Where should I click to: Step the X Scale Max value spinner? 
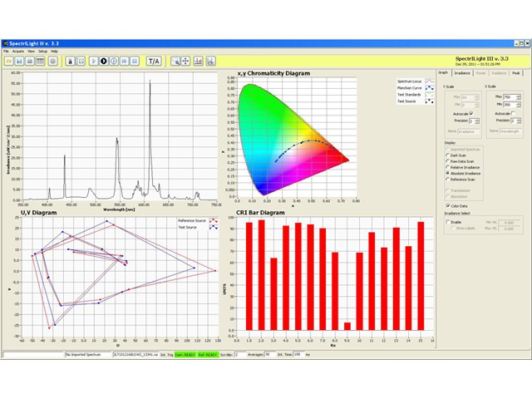click(x=520, y=97)
